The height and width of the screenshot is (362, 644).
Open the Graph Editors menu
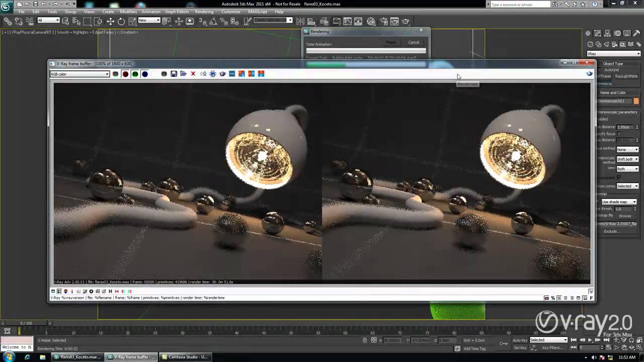pos(177,12)
